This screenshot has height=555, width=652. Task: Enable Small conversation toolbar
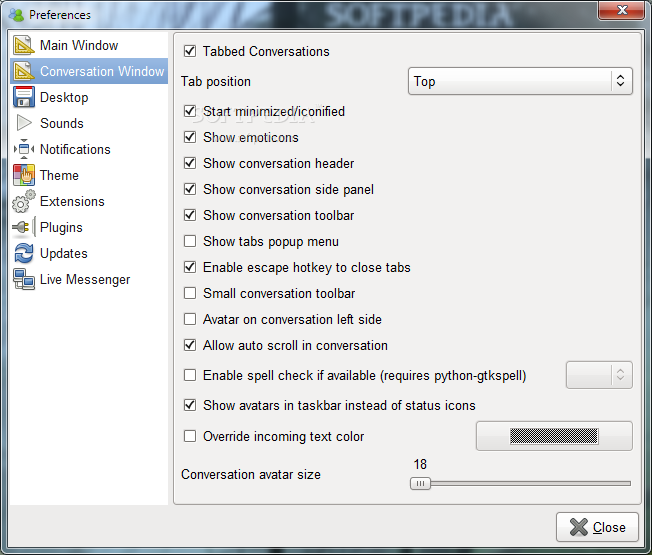[190, 293]
